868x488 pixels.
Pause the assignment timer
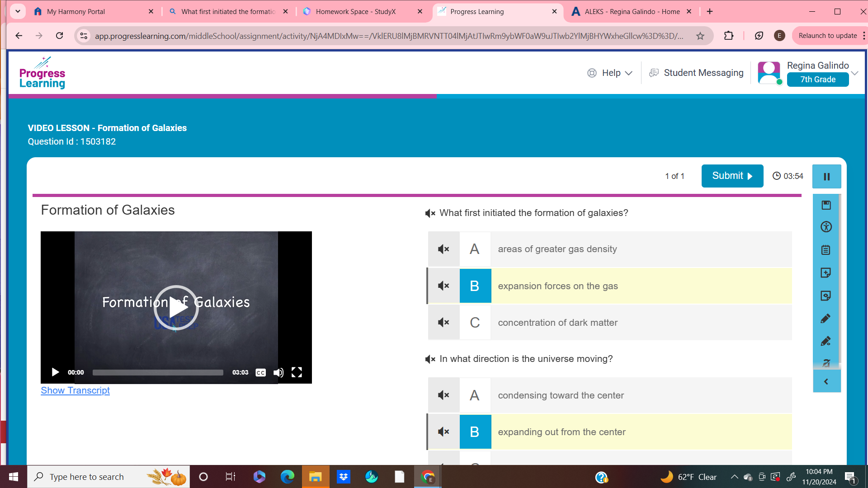tap(826, 176)
